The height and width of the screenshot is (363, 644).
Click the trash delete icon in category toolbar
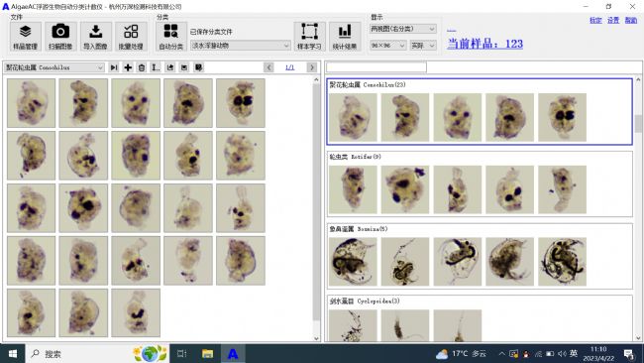pyautogui.click(x=142, y=67)
